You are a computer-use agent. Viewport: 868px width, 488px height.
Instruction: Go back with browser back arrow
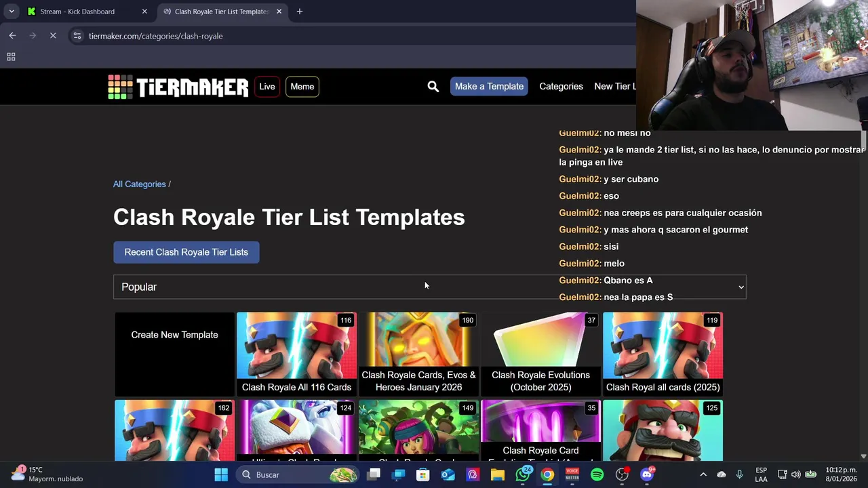12,36
